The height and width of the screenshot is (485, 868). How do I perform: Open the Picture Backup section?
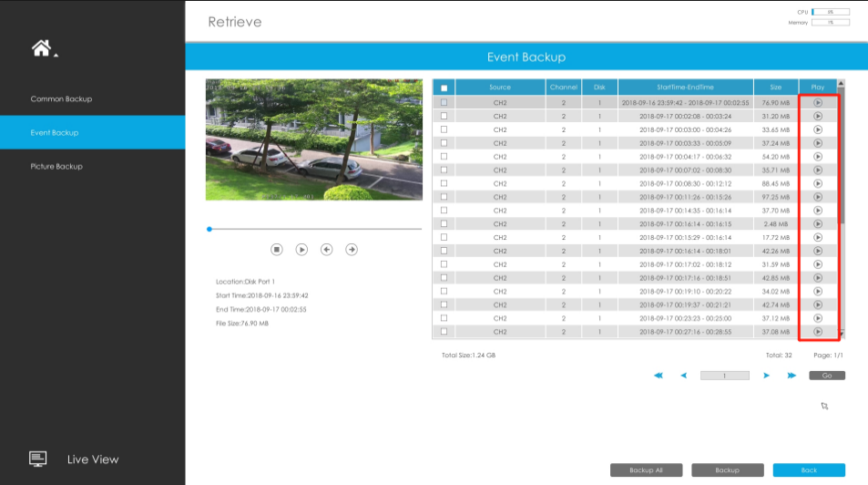click(x=56, y=166)
